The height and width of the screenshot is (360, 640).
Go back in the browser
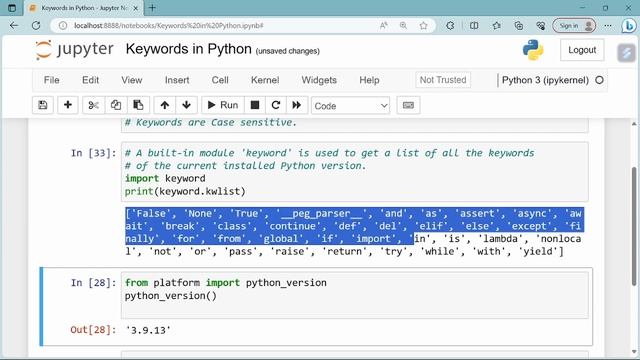[14, 25]
